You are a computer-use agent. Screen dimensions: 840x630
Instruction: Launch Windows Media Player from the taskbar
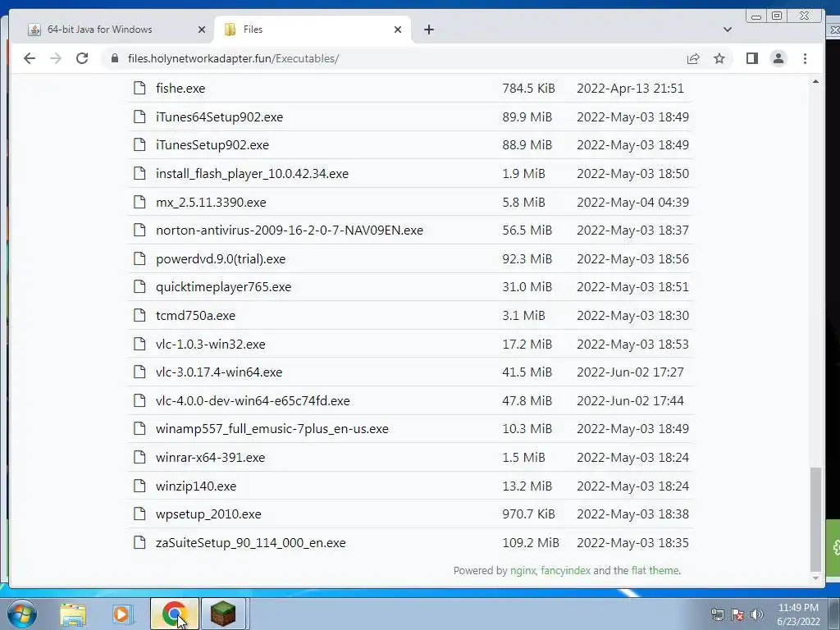point(121,614)
